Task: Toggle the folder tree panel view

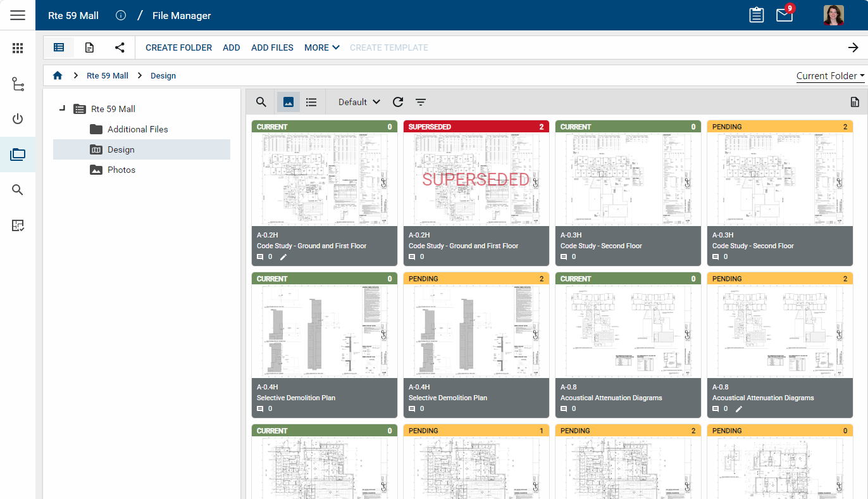Action: pyautogui.click(x=59, y=47)
